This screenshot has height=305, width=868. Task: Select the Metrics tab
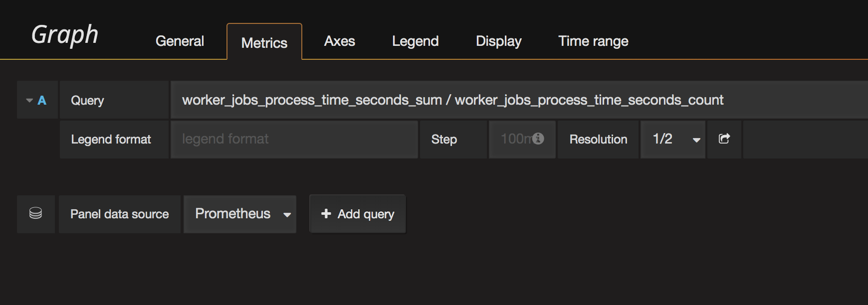pos(264,42)
